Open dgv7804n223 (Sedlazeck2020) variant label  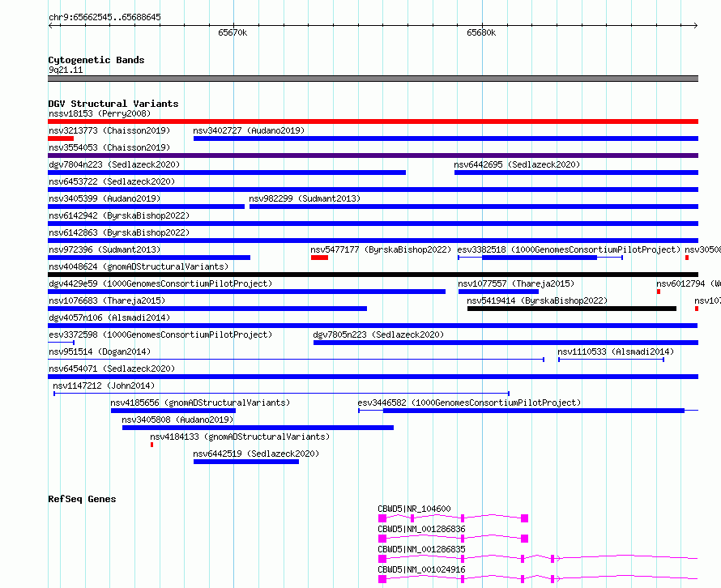tap(114, 164)
